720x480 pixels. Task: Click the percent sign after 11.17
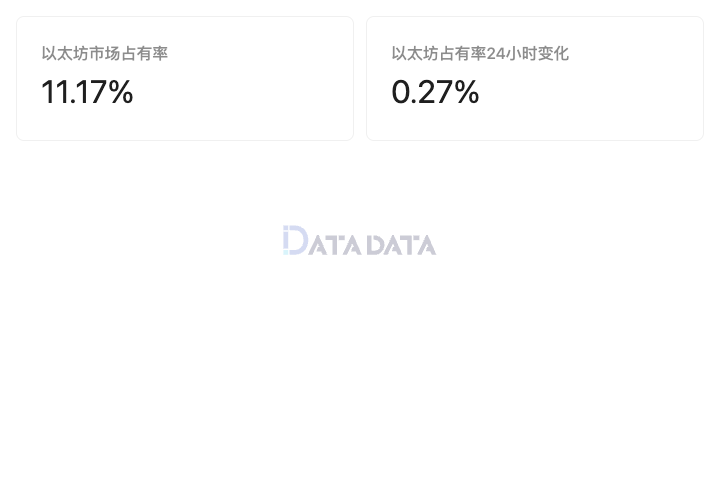click(121, 92)
